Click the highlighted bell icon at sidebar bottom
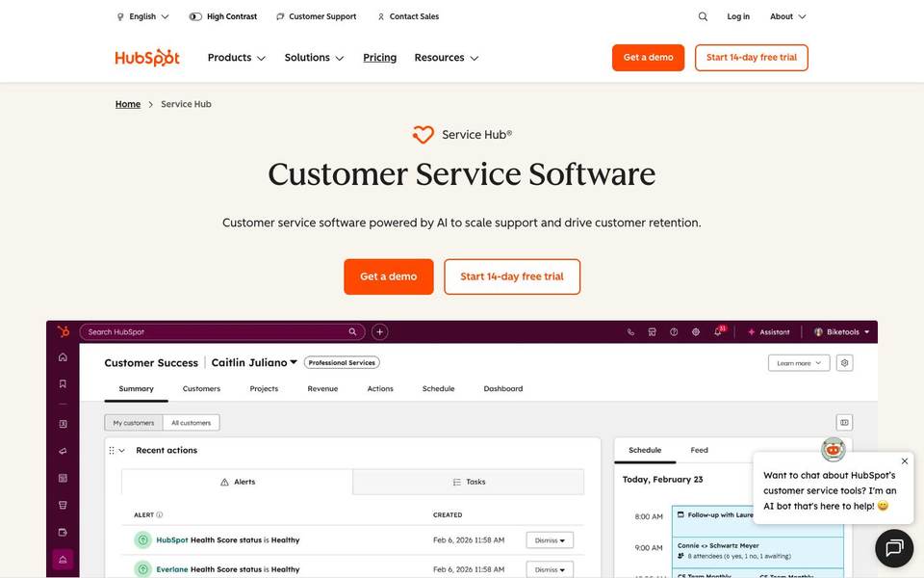The height and width of the screenshot is (578, 924). (63, 559)
